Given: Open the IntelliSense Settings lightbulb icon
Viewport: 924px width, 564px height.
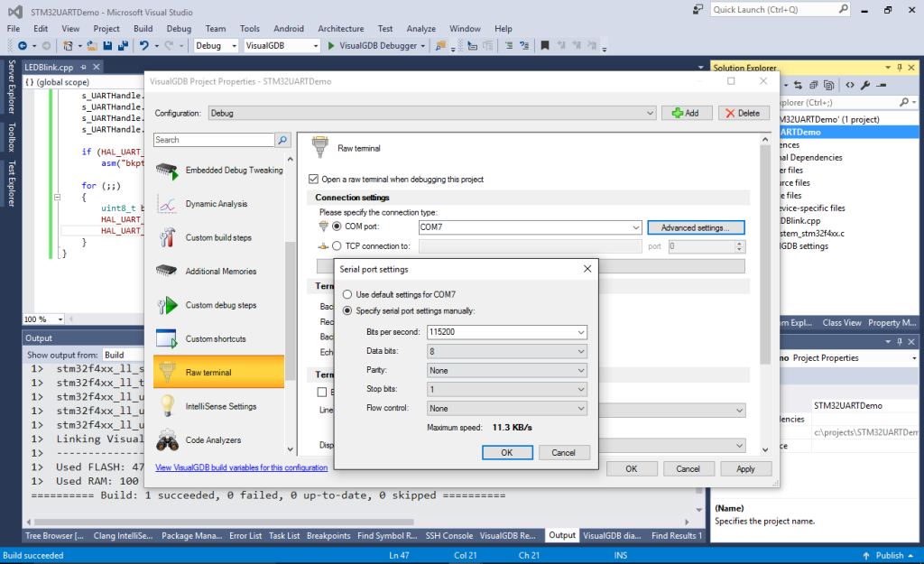Looking at the screenshot, I should tap(167, 406).
